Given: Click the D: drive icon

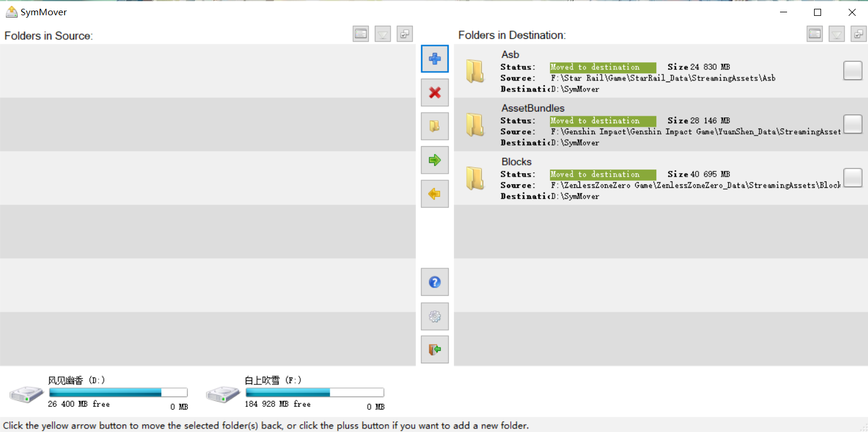Looking at the screenshot, I should click(27, 394).
